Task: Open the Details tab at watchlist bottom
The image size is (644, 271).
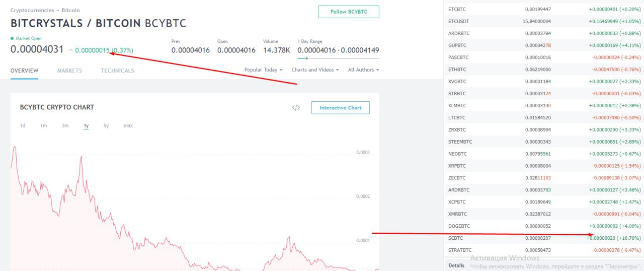Action: (x=456, y=265)
